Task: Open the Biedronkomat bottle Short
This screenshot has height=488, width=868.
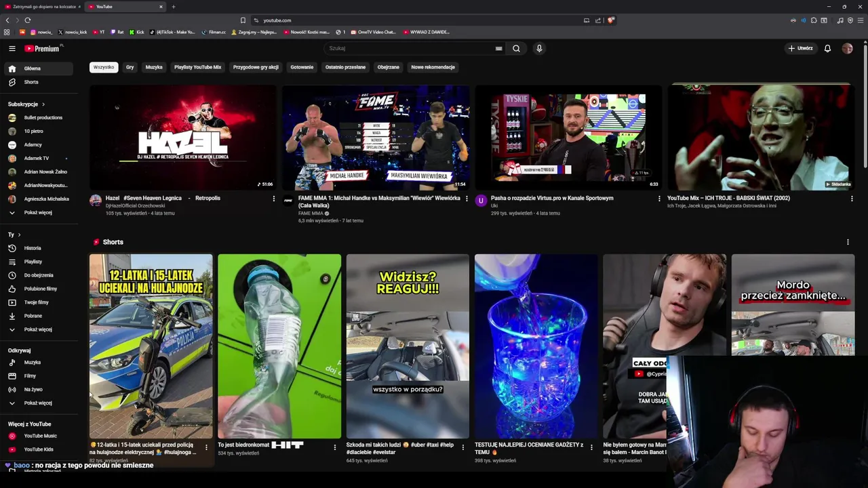Action: point(279,346)
